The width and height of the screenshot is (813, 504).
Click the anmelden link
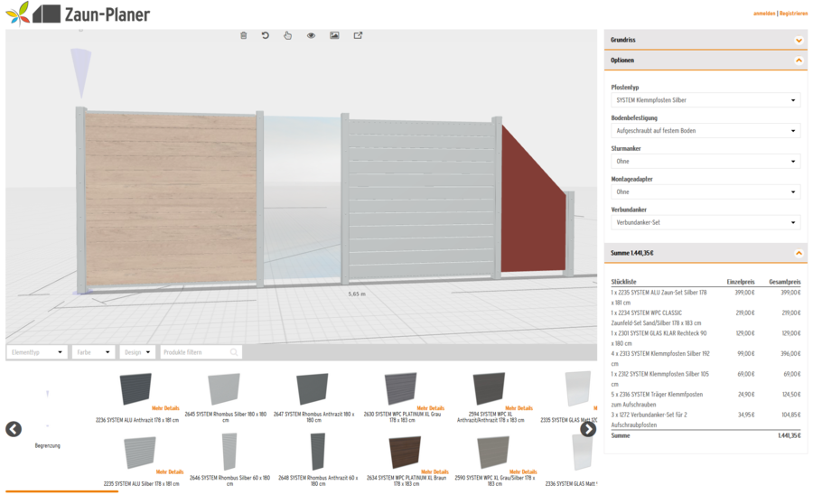[x=764, y=14]
